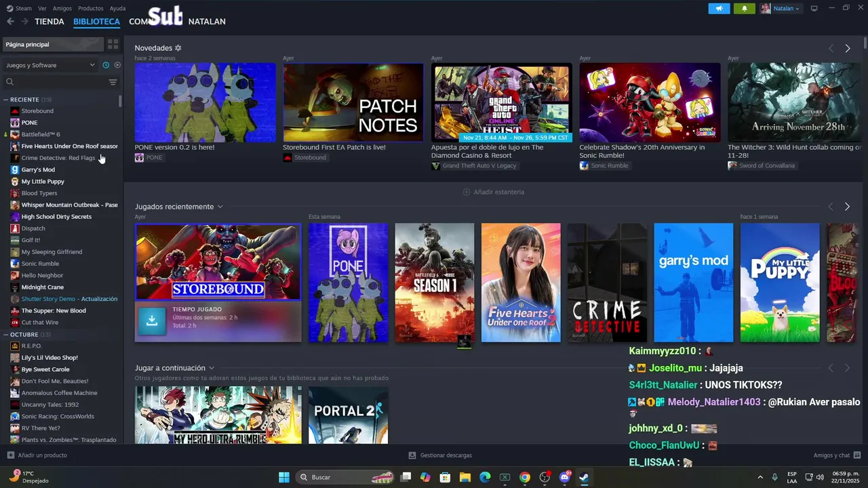Click the Steam icon in the taskbar
The image size is (868, 488).
pyautogui.click(x=584, y=477)
